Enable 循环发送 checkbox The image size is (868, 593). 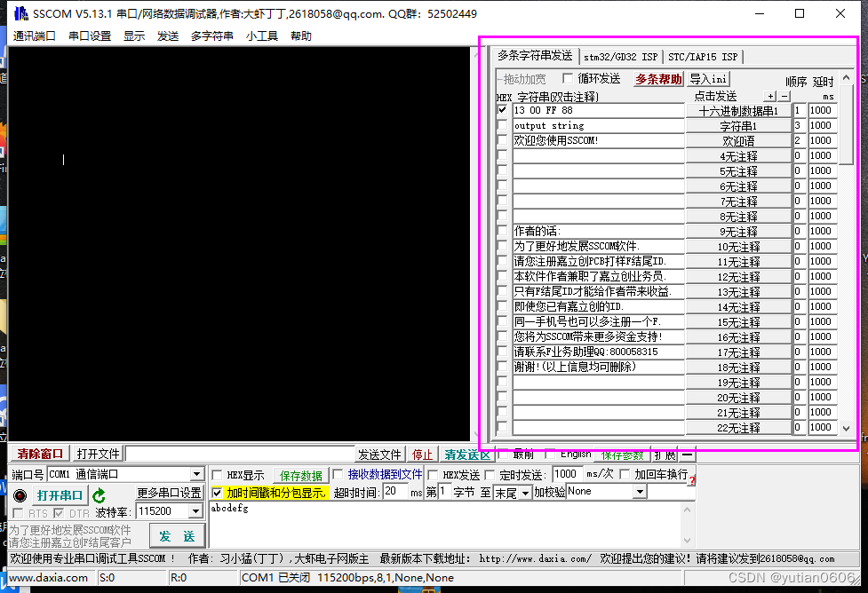[568, 78]
